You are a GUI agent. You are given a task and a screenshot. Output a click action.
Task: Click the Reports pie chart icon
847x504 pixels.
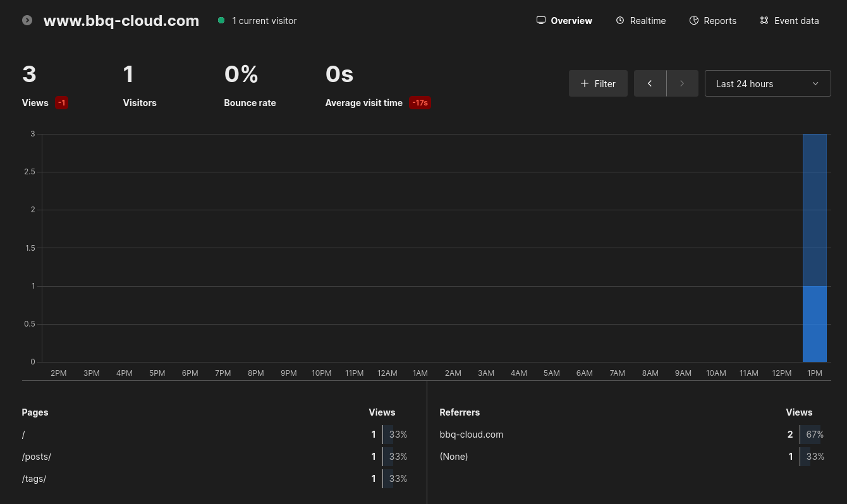pyautogui.click(x=694, y=20)
